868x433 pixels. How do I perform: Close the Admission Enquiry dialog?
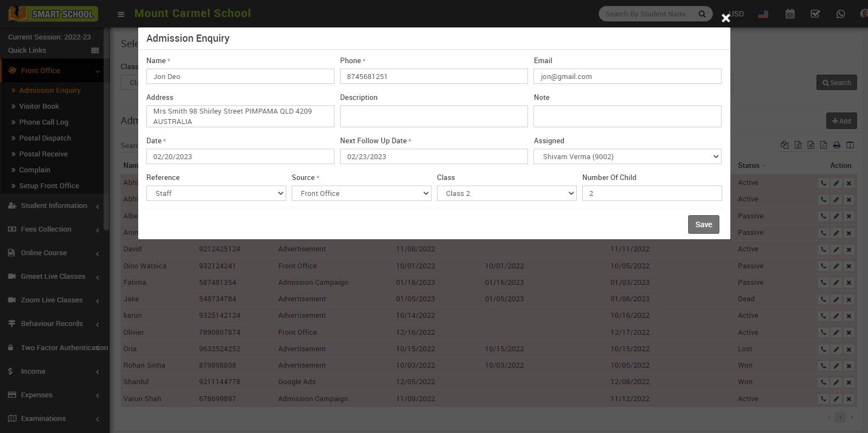pyautogui.click(x=725, y=18)
